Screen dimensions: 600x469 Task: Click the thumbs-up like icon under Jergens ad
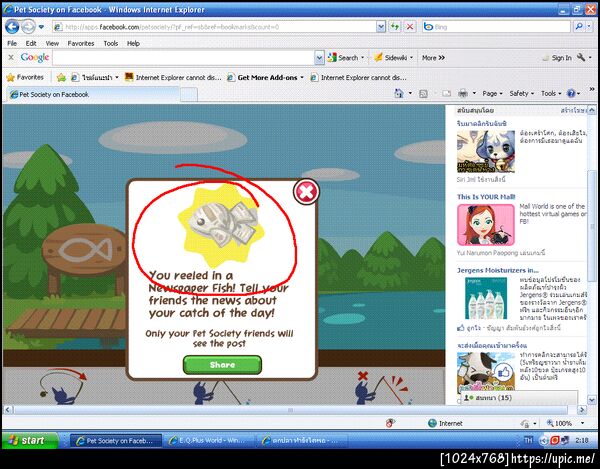(x=461, y=328)
